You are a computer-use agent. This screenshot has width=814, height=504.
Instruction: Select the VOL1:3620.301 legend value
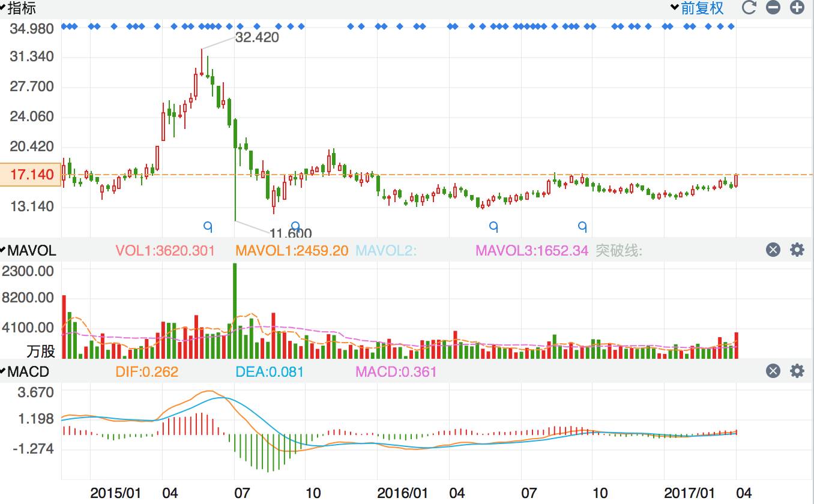165,250
